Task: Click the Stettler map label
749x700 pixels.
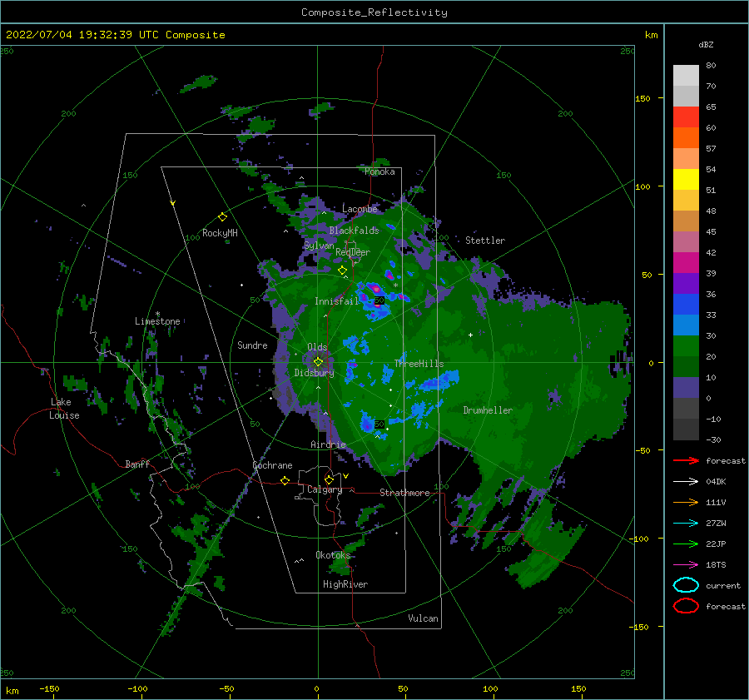Action: pos(485,241)
